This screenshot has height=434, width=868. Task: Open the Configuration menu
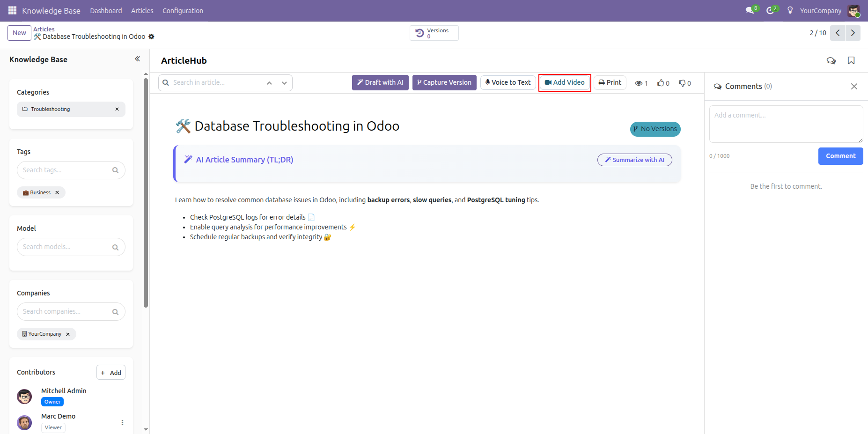[x=183, y=10]
